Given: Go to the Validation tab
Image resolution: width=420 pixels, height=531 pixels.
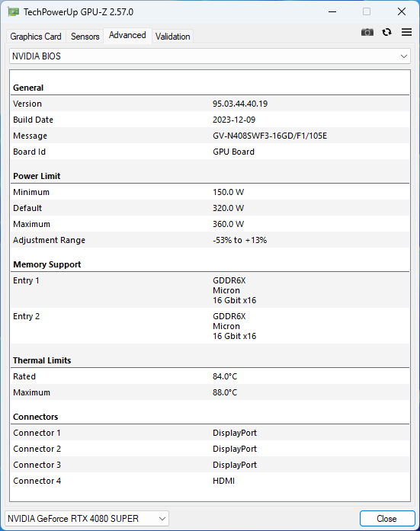Looking at the screenshot, I should coord(173,37).
